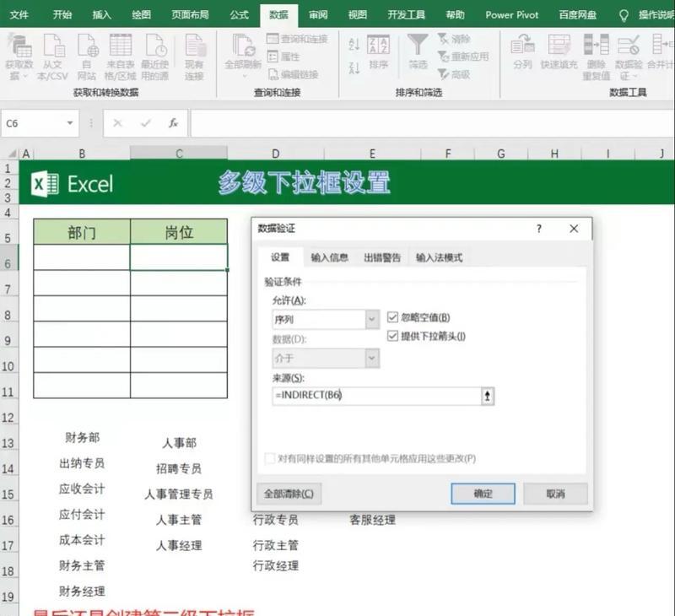The width and height of the screenshot is (675, 616).
Task: Click 查询和连接 in the ribbon
Action: point(297,39)
